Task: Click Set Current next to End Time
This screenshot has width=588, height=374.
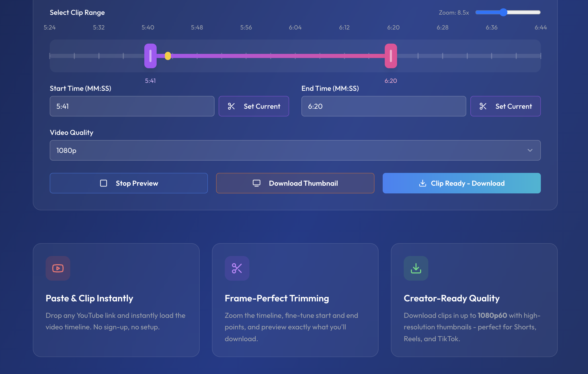Action: tap(505, 106)
